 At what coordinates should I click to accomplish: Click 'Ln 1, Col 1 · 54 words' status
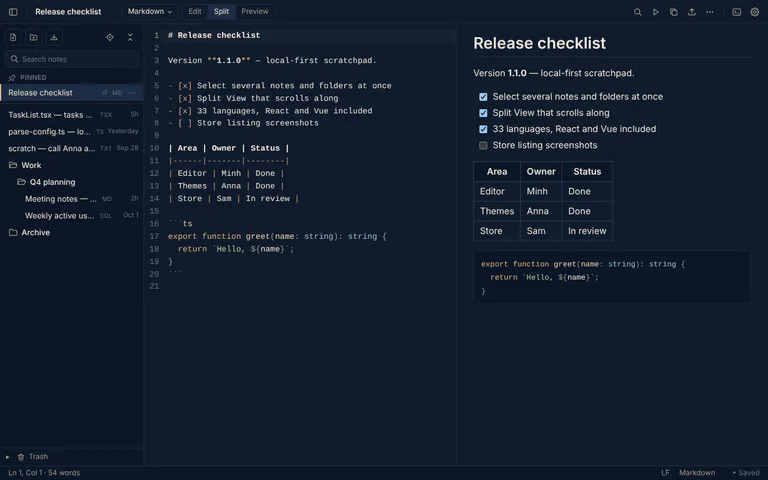(44, 473)
